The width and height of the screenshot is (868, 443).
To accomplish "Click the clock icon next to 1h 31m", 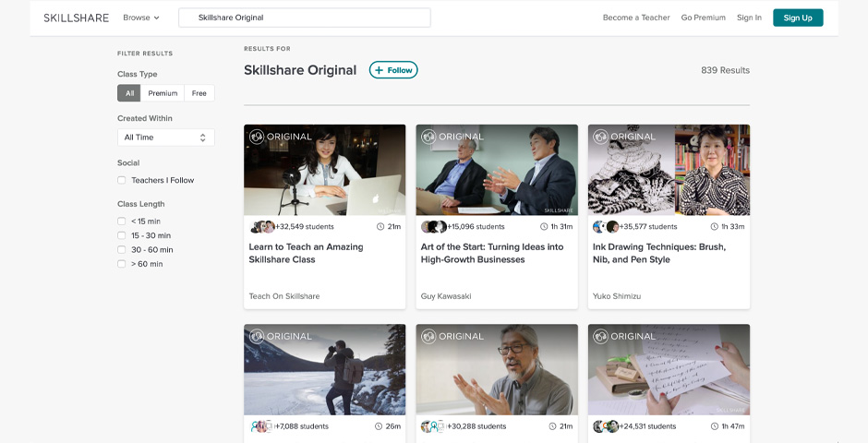I will [544, 227].
